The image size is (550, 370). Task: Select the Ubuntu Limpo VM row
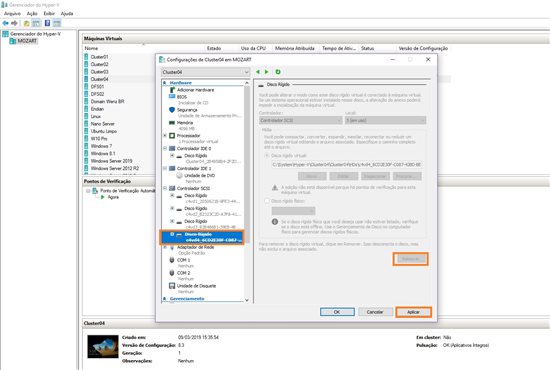(x=104, y=131)
